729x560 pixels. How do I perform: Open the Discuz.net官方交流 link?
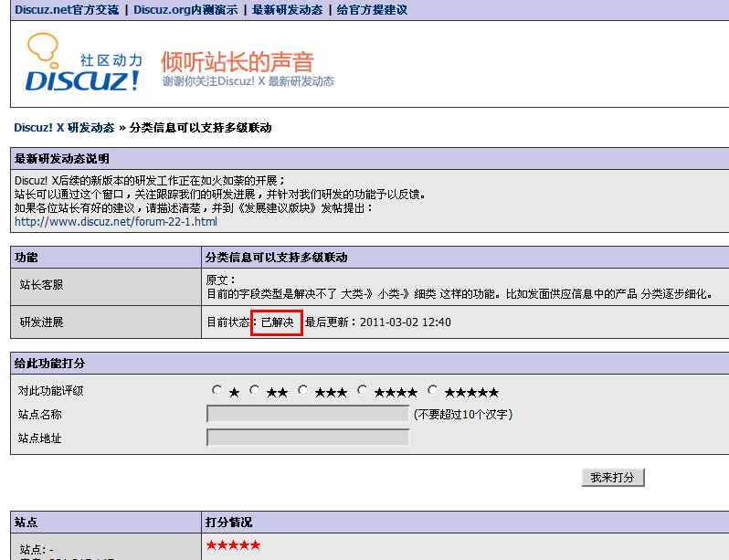[67, 10]
